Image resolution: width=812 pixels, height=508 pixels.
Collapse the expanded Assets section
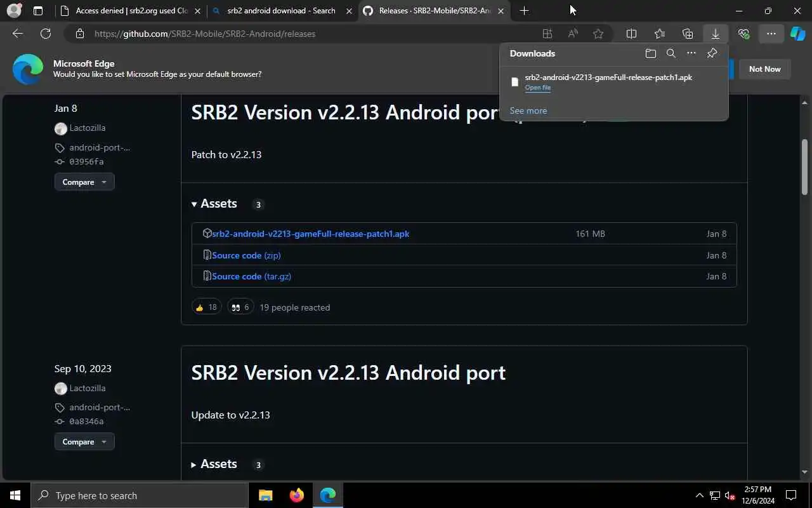coord(214,204)
